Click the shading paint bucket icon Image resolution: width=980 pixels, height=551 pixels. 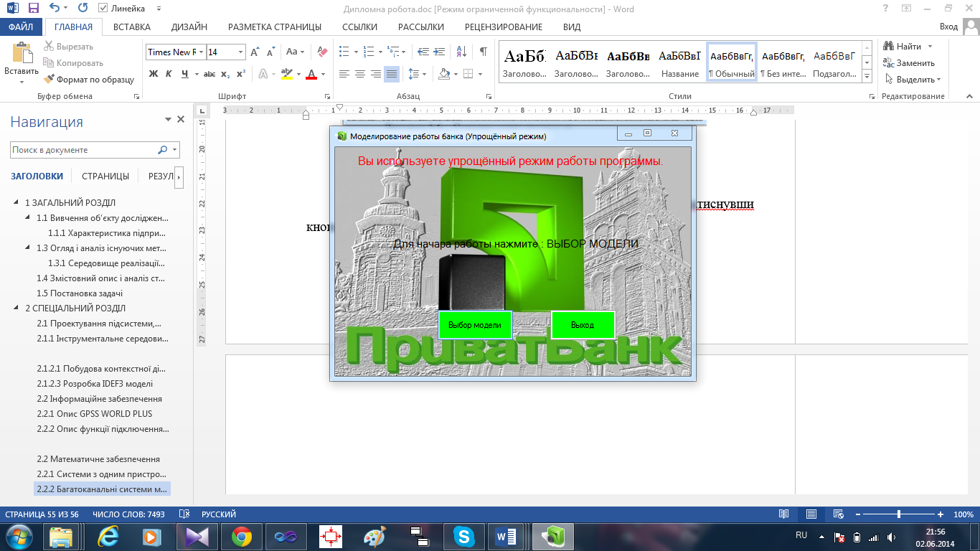click(443, 74)
